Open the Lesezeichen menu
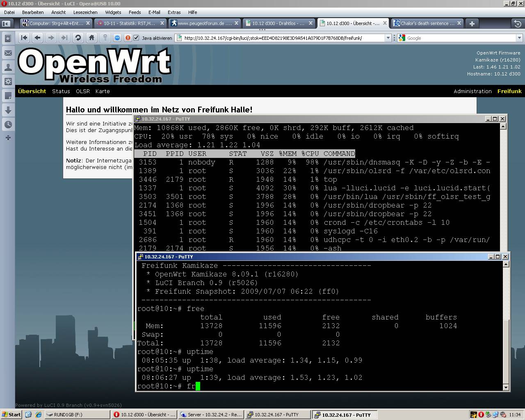Screen dimensions: 525x420 [x=85, y=12]
